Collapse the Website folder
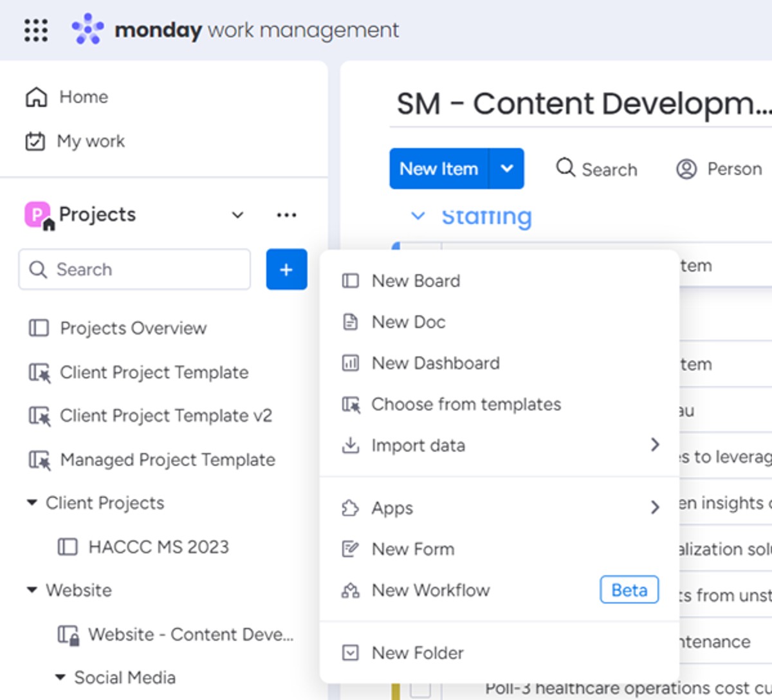This screenshot has width=772, height=700. coord(32,589)
